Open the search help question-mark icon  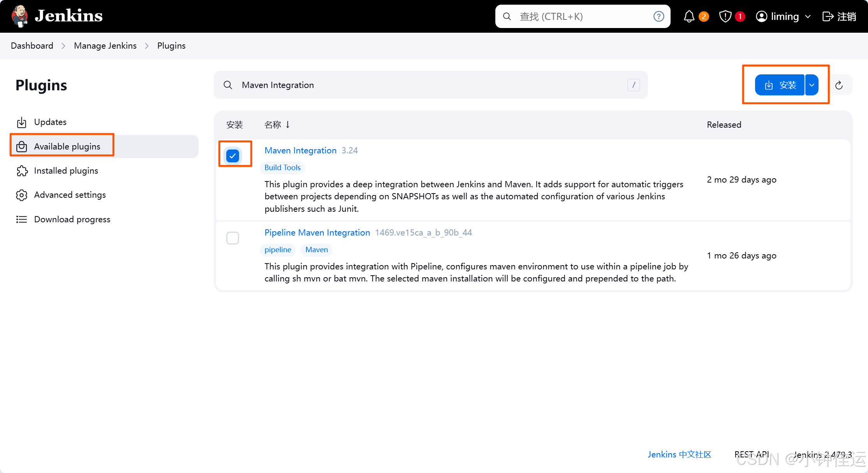[658, 16]
